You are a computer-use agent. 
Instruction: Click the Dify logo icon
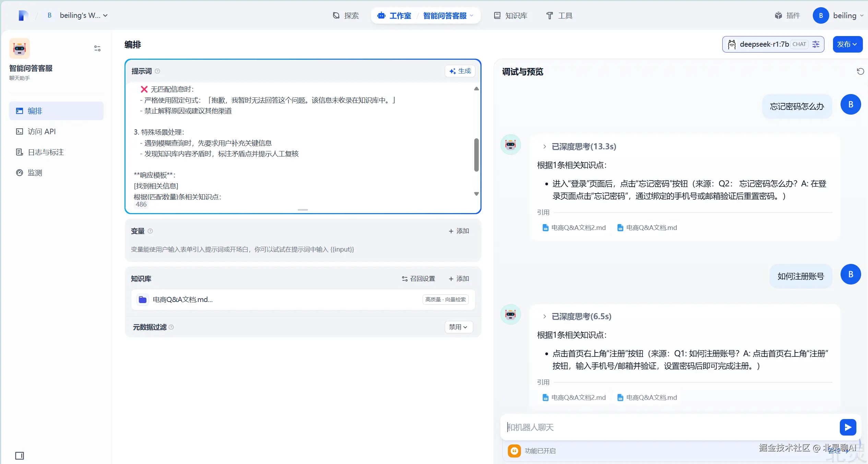coord(23,15)
